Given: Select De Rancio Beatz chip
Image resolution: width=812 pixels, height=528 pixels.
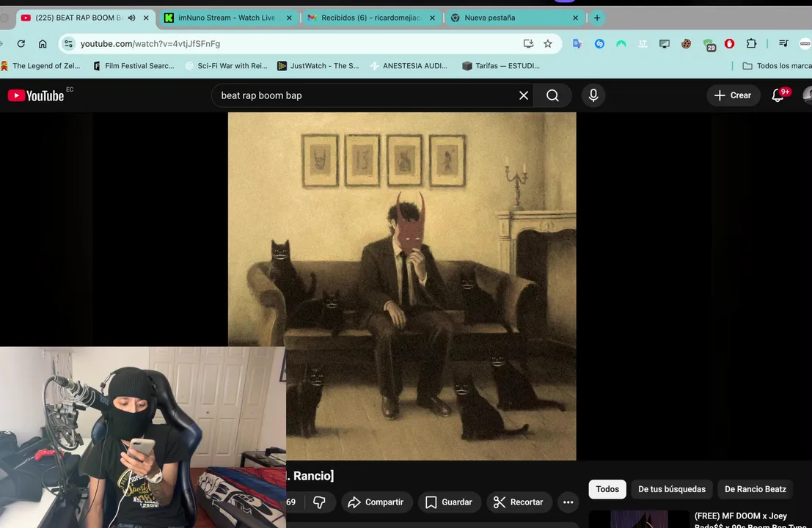Looking at the screenshot, I should (755, 489).
